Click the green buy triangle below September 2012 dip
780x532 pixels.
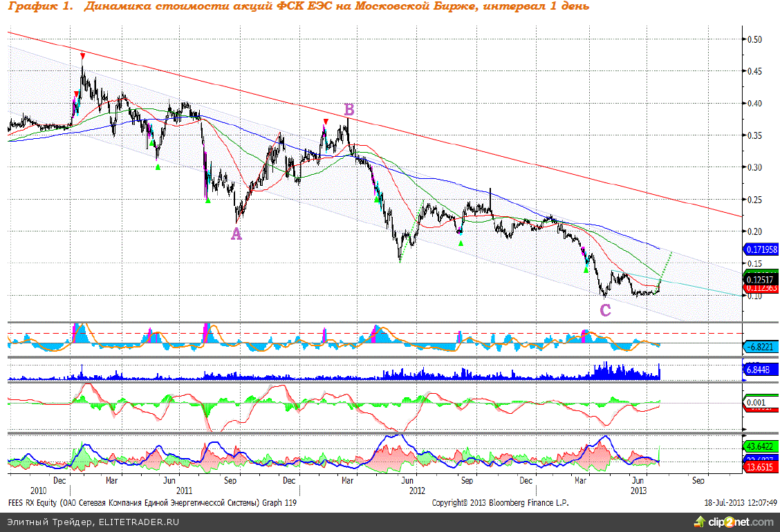[461, 243]
